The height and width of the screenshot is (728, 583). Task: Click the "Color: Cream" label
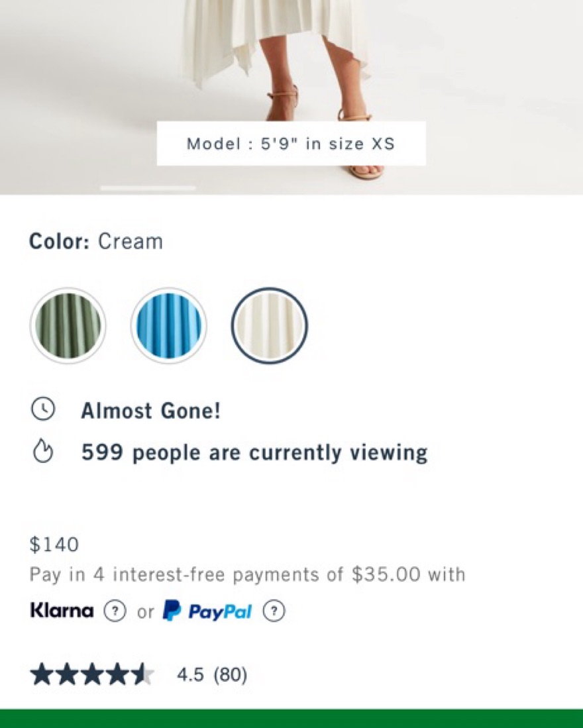pos(96,242)
